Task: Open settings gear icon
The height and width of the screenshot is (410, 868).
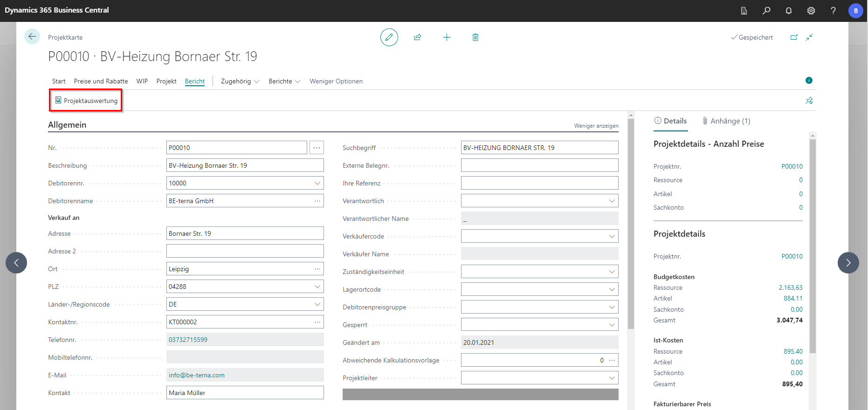Action: point(811,11)
